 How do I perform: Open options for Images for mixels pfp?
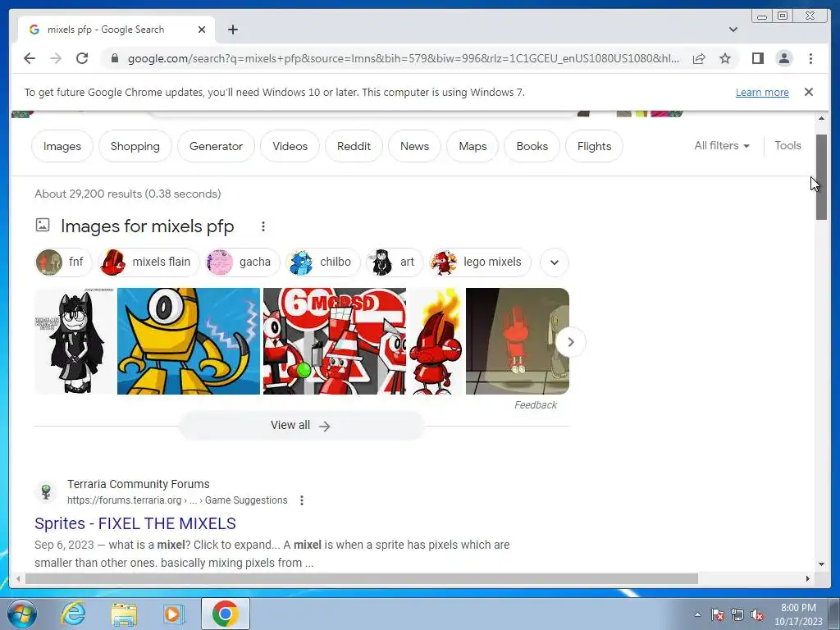click(263, 226)
